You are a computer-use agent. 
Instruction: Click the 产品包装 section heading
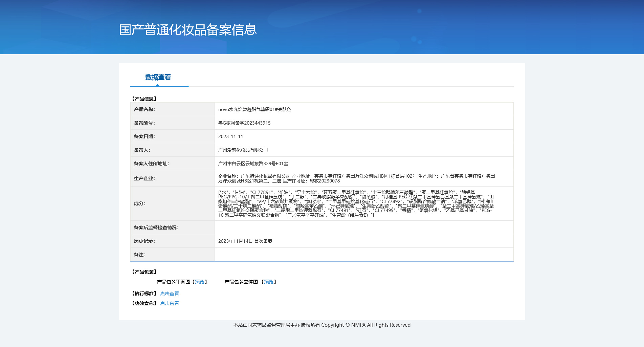[x=144, y=272]
